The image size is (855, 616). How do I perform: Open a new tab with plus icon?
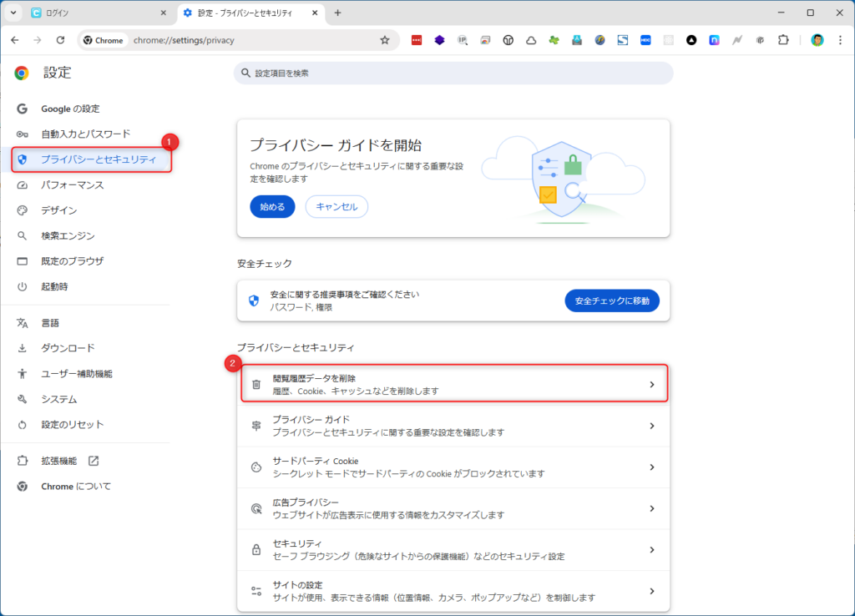point(337,13)
